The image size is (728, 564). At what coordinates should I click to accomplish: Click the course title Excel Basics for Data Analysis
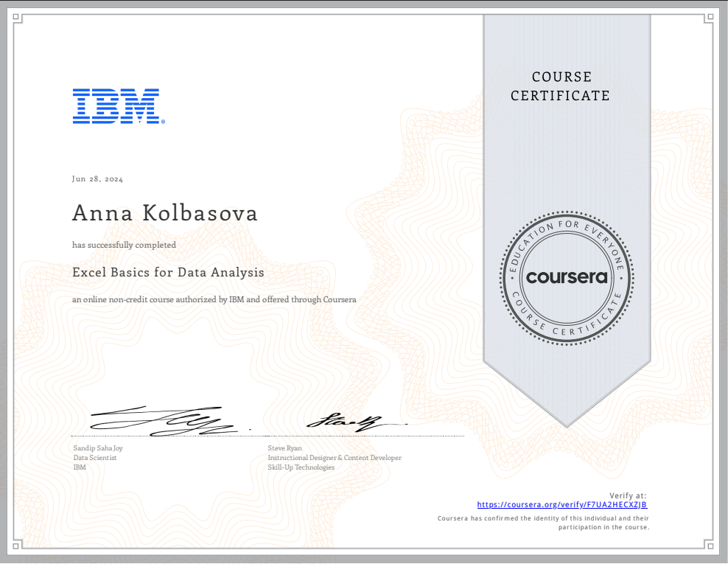click(x=168, y=272)
